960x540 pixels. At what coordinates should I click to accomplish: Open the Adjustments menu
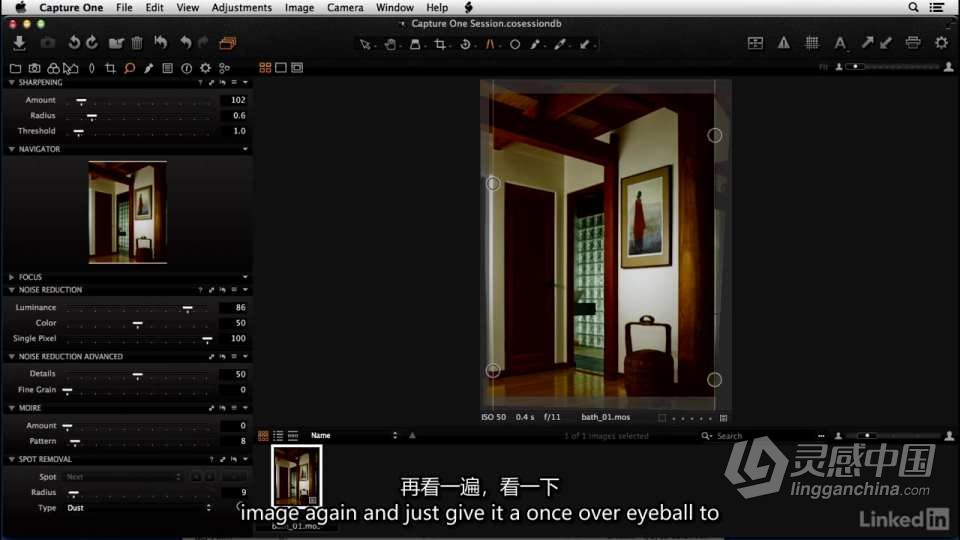coord(241,7)
